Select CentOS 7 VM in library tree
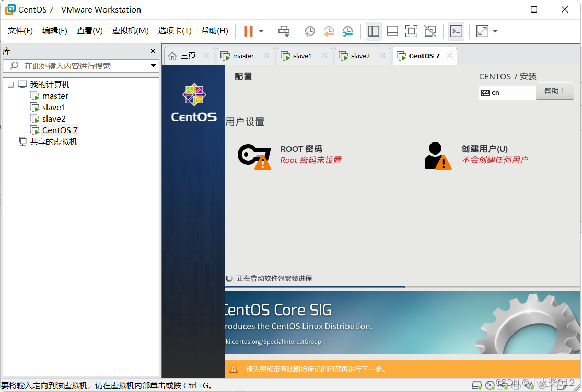Viewport: 582px width, 392px height. pos(60,130)
